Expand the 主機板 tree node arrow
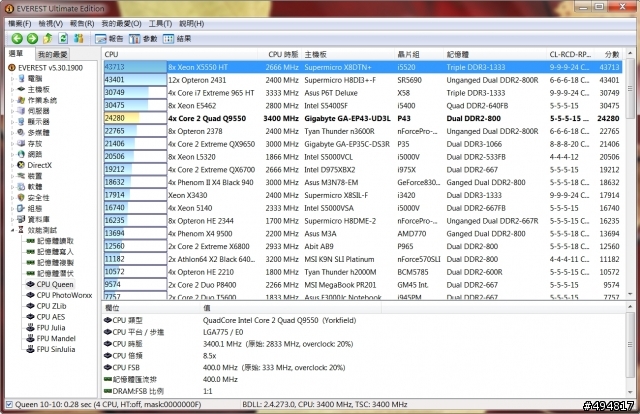Image resolution: width=640 pixels, height=414 pixels. click(13, 89)
